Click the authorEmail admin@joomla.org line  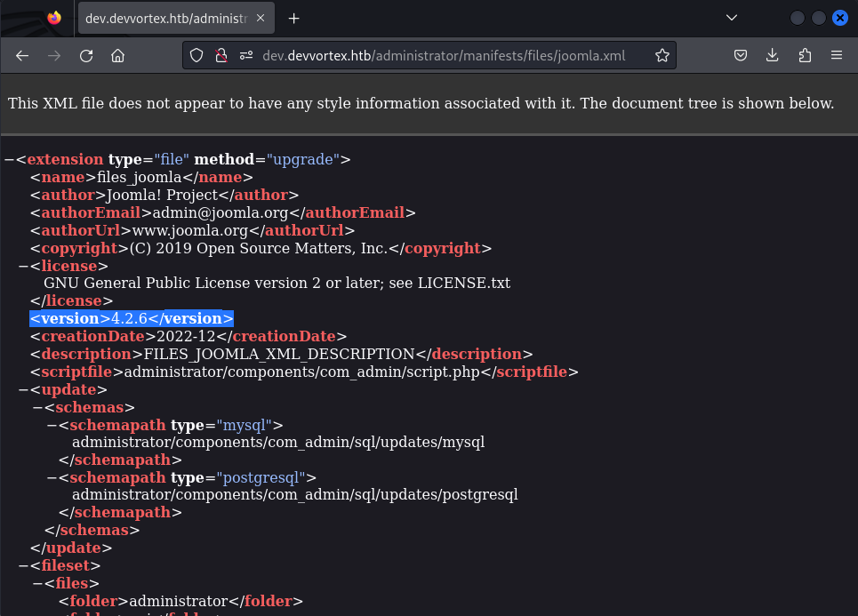pos(222,212)
